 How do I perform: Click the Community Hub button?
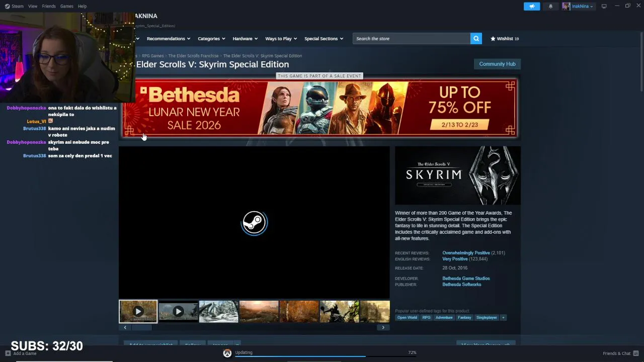click(x=497, y=64)
